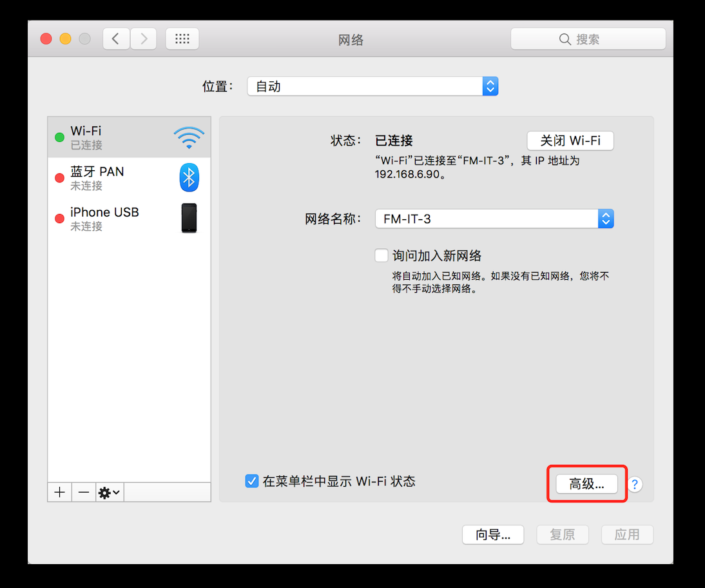705x588 pixels.
Task: Click the 关闭 Wi-Fi button
Action: tap(570, 141)
